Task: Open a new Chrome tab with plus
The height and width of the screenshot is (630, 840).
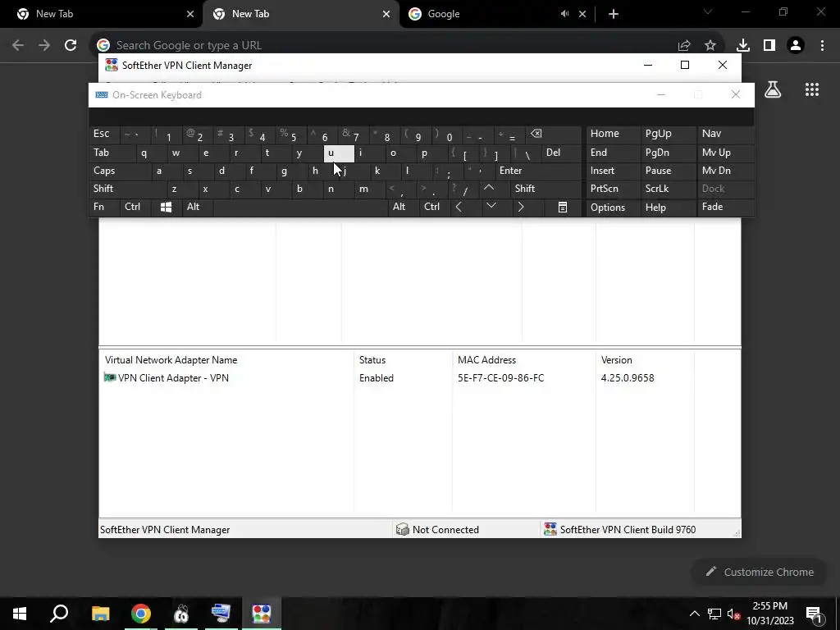Action: [614, 14]
